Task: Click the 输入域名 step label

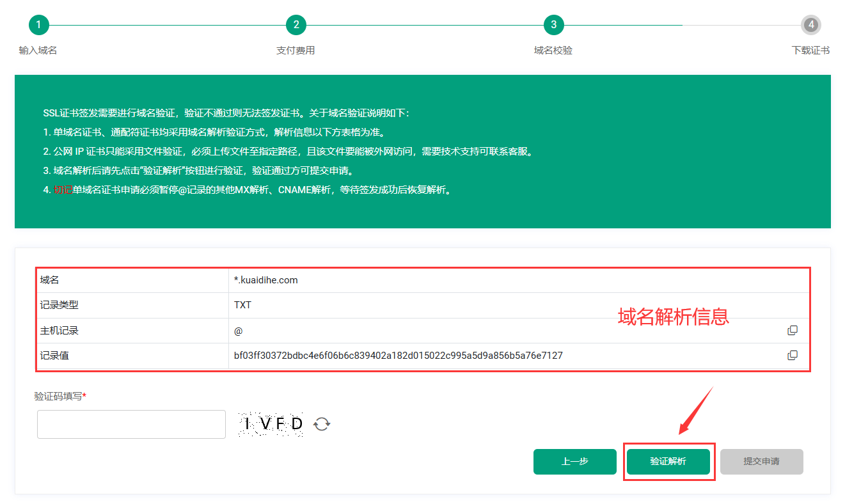Action: tap(38, 51)
